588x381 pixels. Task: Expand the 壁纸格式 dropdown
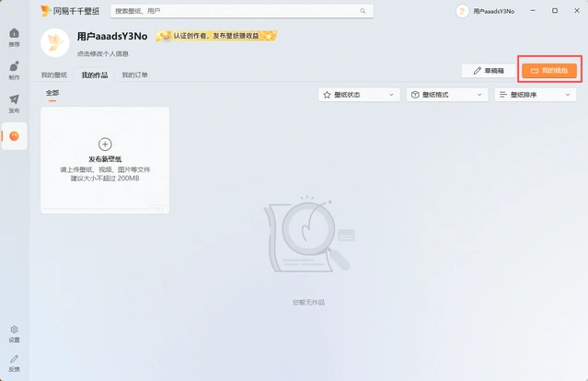(447, 95)
